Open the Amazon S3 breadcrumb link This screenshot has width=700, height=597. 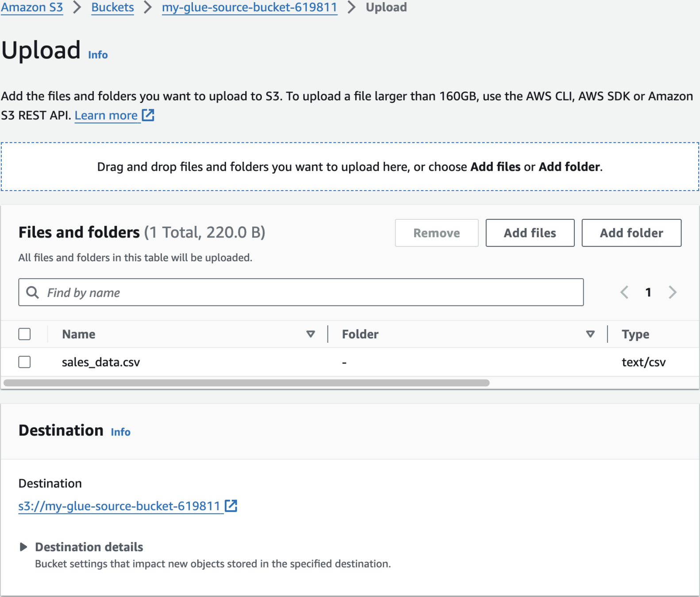tap(32, 7)
